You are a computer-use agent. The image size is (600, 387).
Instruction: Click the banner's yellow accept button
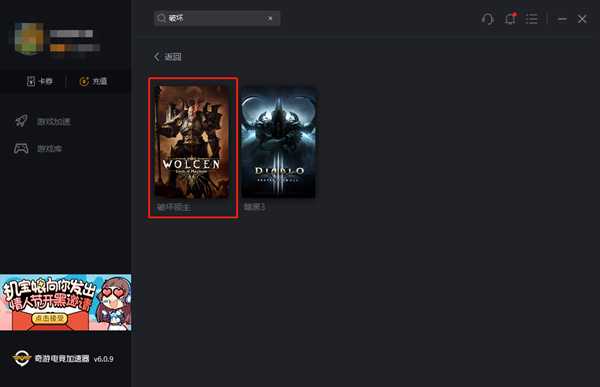pos(50,318)
